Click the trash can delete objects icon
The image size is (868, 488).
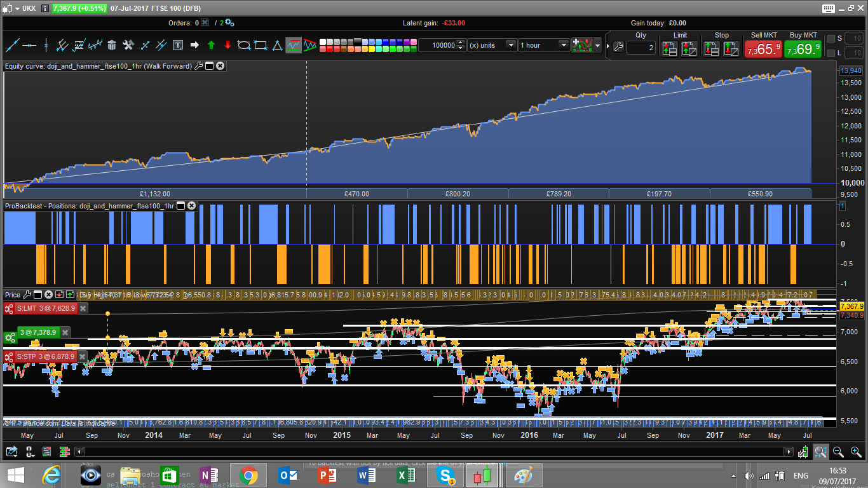click(112, 45)
